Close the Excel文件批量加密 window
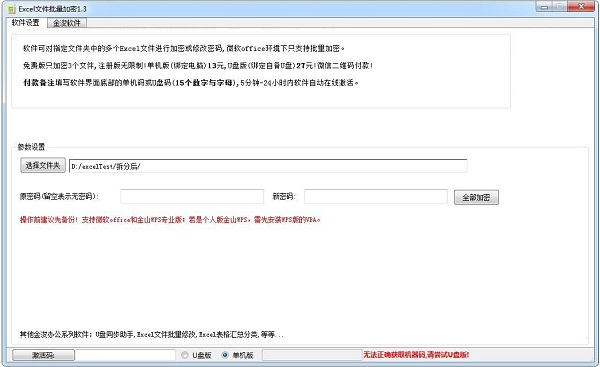This screenshot has width=600, height=367. [x=580, y=7]
